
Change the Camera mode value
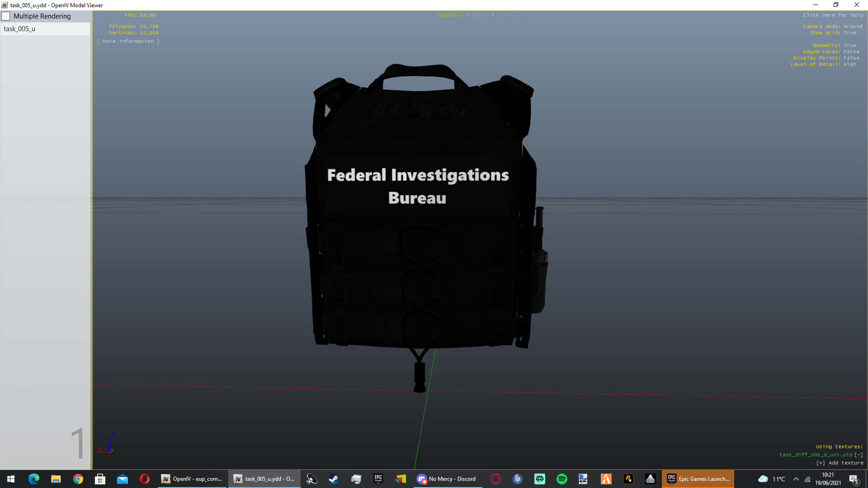pos(853,27)
